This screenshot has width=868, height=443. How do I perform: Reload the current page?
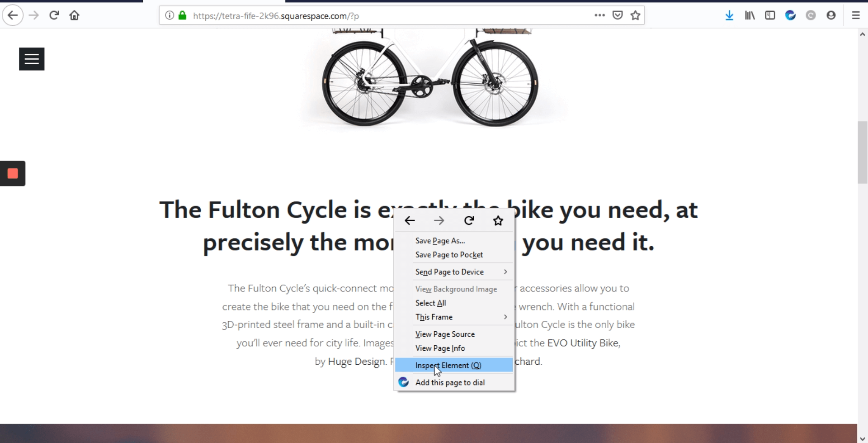(54, 15)
